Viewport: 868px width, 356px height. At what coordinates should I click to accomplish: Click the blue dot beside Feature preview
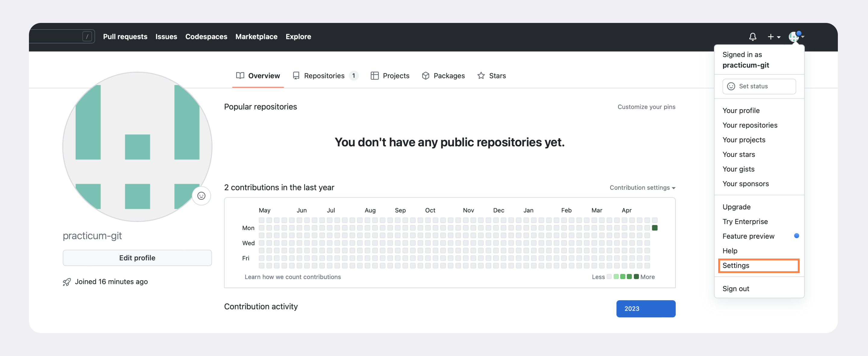click(796, 236)
